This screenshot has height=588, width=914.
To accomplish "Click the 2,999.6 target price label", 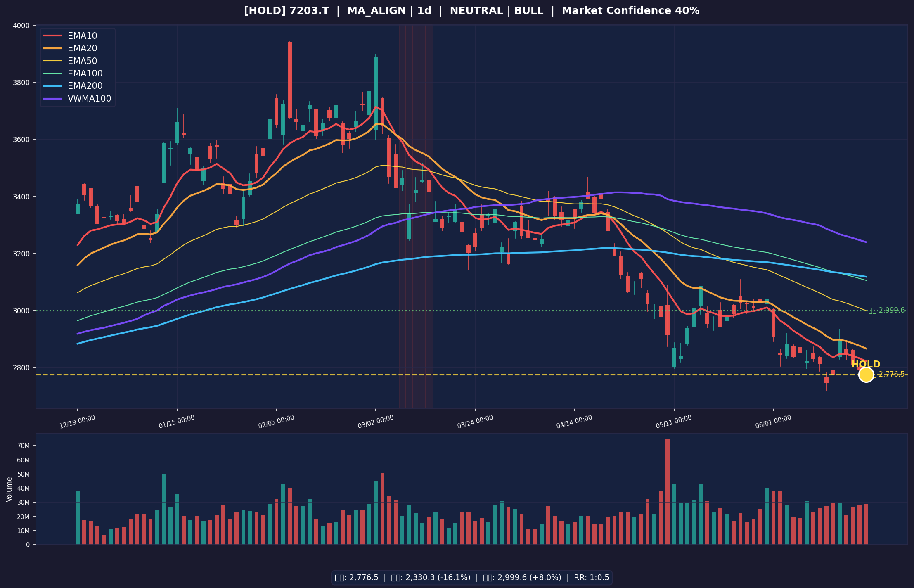I will [886, 310].
